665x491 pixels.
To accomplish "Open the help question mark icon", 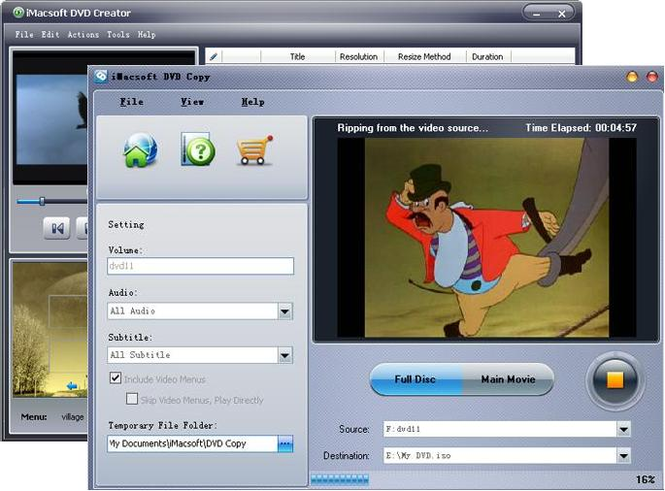I will pyautogui.click(x=198, y=149).
